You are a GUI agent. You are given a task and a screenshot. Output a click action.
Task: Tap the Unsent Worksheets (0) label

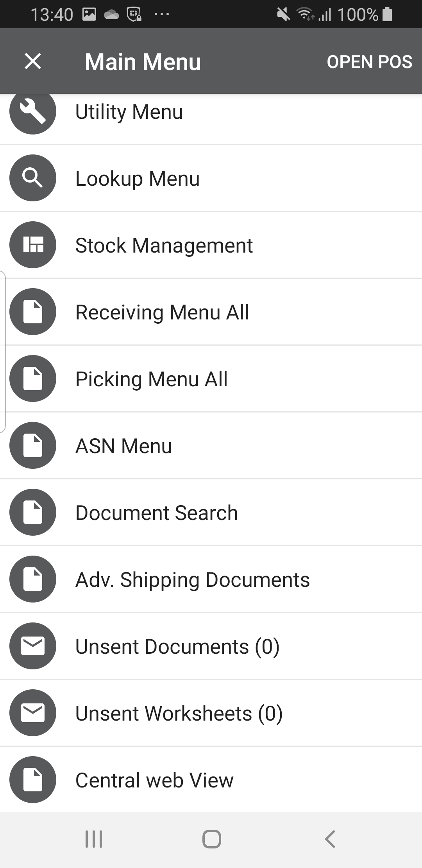(179, 713)
